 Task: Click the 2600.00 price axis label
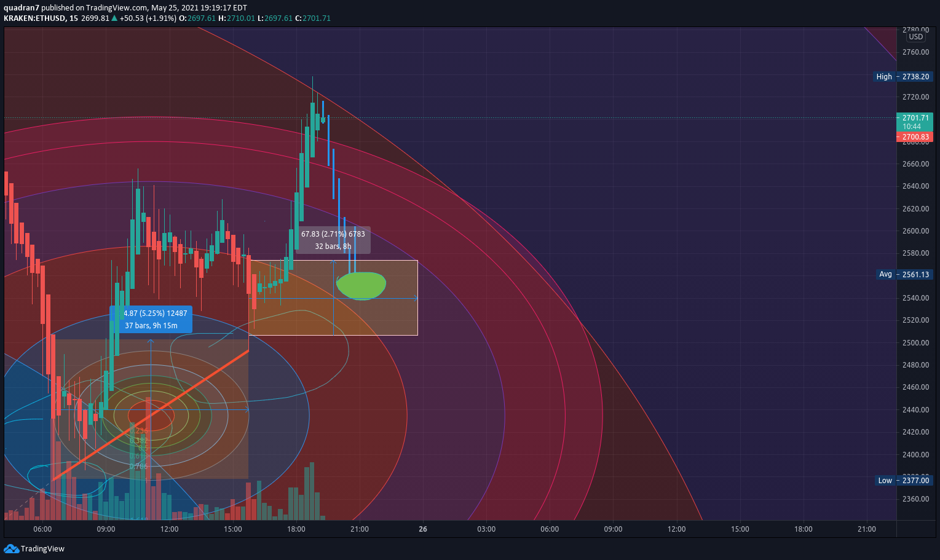click(915, 231)
